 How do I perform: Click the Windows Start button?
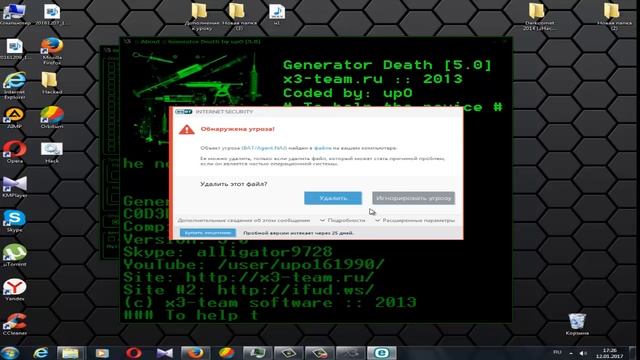pyautogui.click(x=10, y=353)
